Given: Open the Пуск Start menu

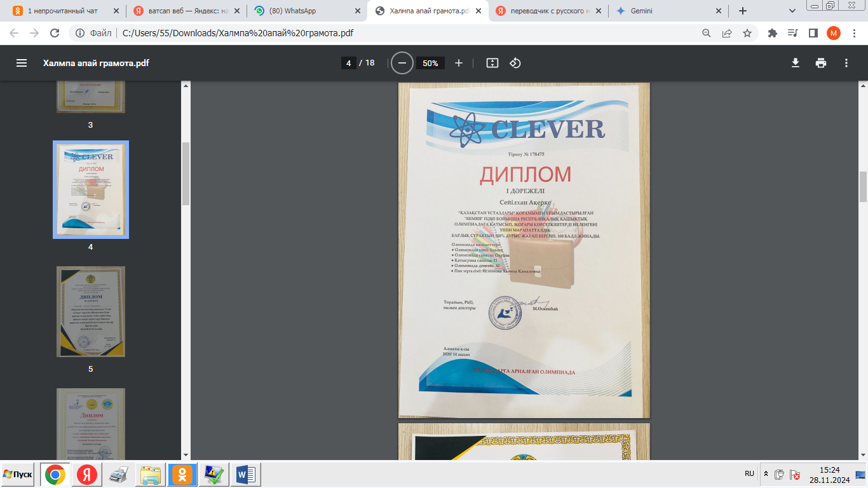Looking at the screenshot, I should click(x=18, y=475).
